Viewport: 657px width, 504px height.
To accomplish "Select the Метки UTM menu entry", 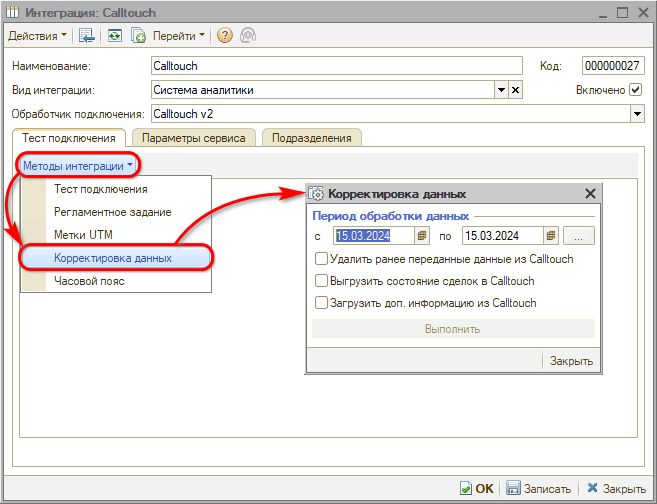I will click(116, 235).
